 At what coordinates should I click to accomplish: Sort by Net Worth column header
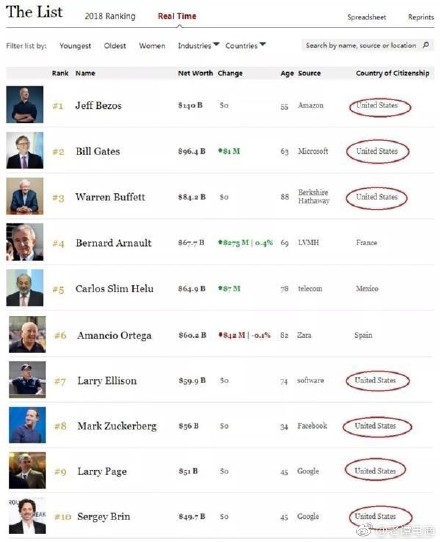[195, 73]
